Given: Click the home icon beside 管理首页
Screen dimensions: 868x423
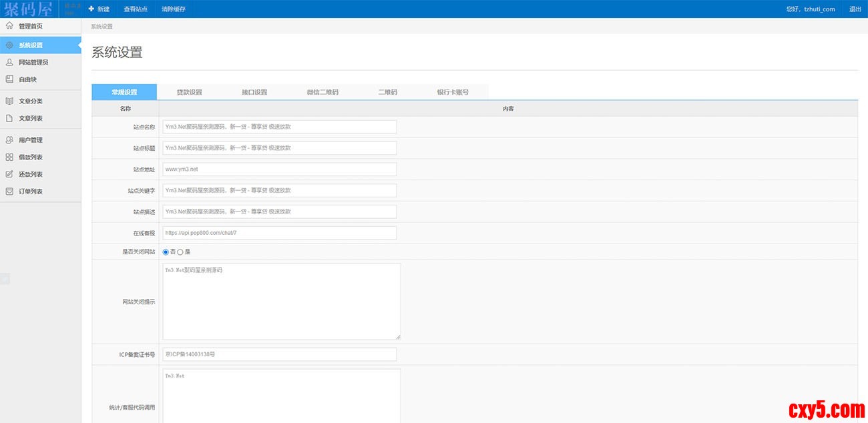Looking at the screenshot, I should click(9, 26).
